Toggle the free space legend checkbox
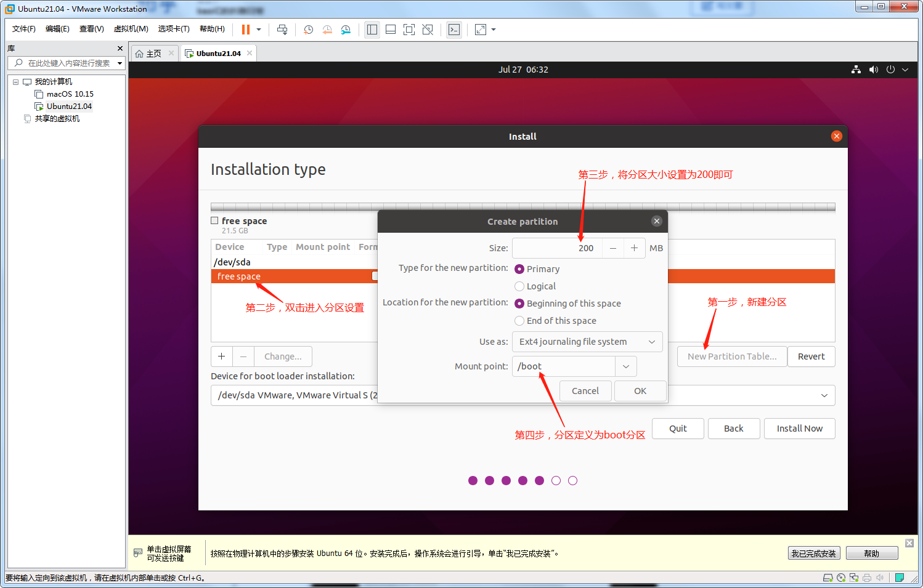The height and width of the screenshot is (588, 923). point(214,220)
